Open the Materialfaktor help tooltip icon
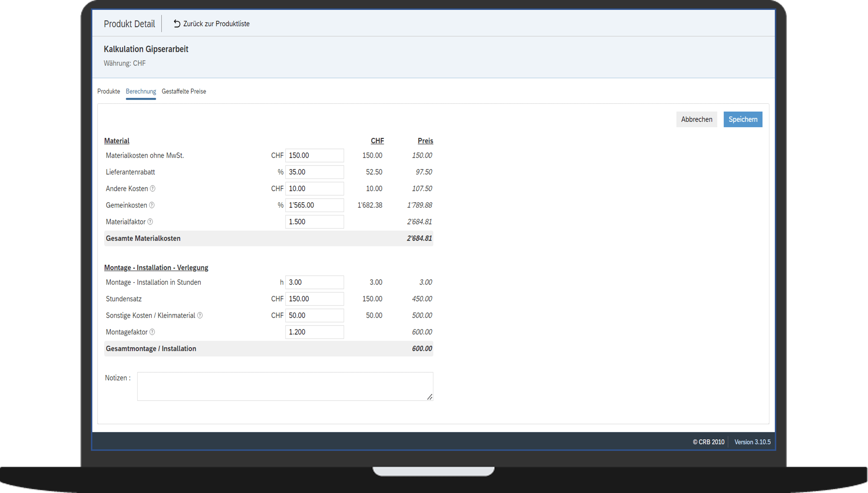Image resolution: width=868 pixels, height=493 pixels. (x=150, y=222)
